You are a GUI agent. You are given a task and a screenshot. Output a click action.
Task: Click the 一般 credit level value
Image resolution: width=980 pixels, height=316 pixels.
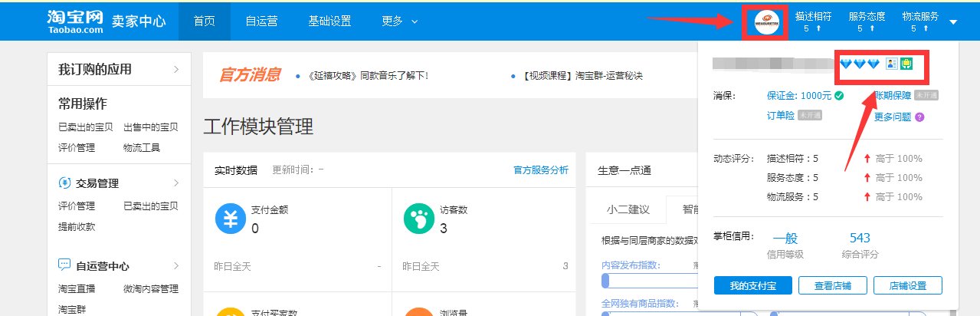click(785, 238)
